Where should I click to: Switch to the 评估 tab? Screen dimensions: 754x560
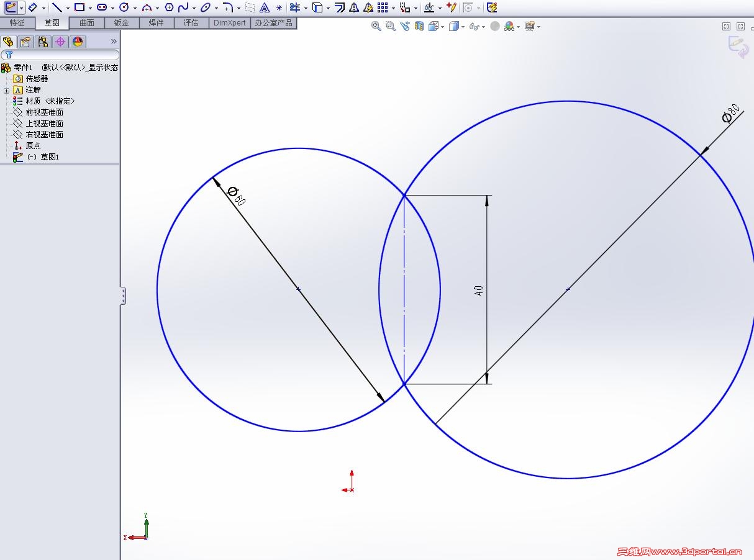(191, 23)
